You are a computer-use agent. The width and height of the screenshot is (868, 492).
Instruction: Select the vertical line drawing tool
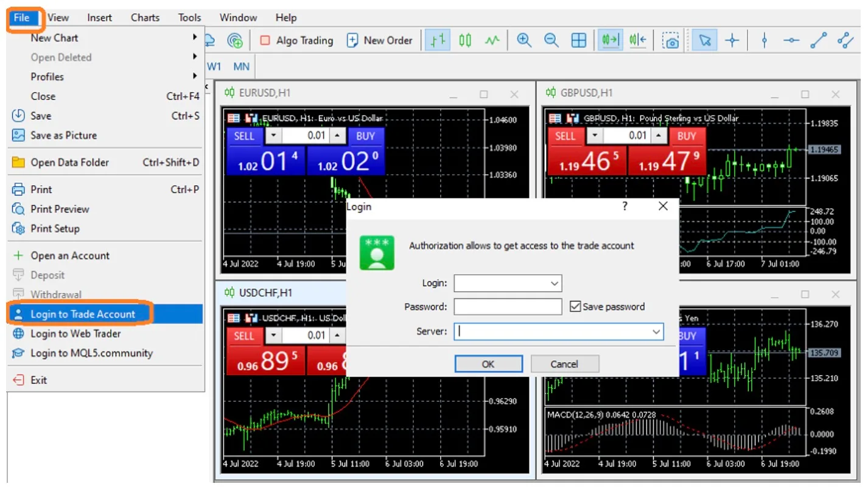765,41
